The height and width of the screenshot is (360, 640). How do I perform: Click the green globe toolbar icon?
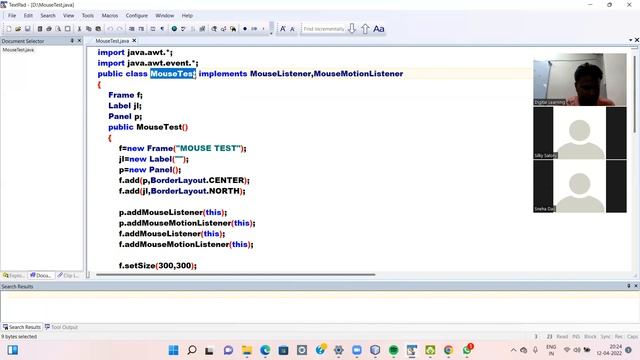click(x=174, y=29)
